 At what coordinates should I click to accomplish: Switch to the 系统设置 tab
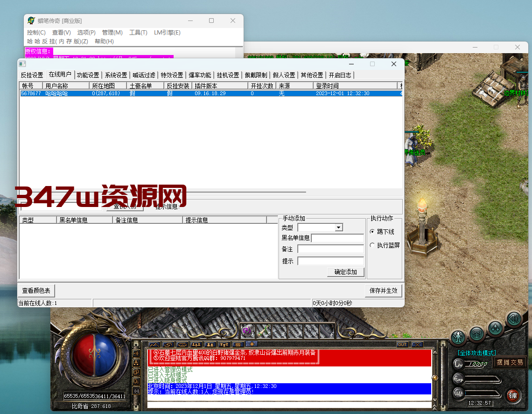pos(116,75)
